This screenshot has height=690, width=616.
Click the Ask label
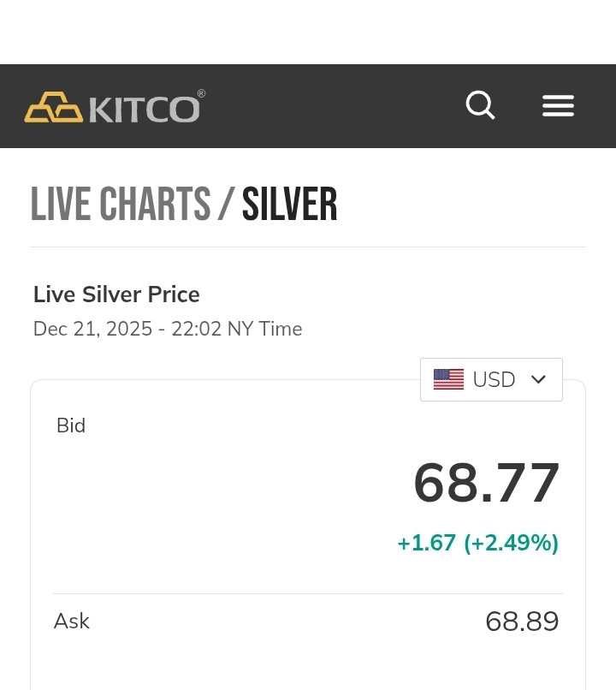72,622
